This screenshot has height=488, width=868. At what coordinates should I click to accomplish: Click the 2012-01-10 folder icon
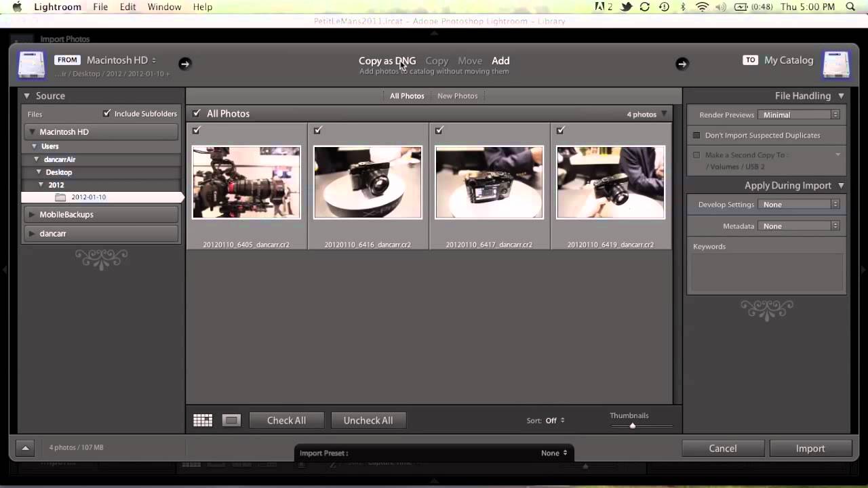(x=60, y=197)
